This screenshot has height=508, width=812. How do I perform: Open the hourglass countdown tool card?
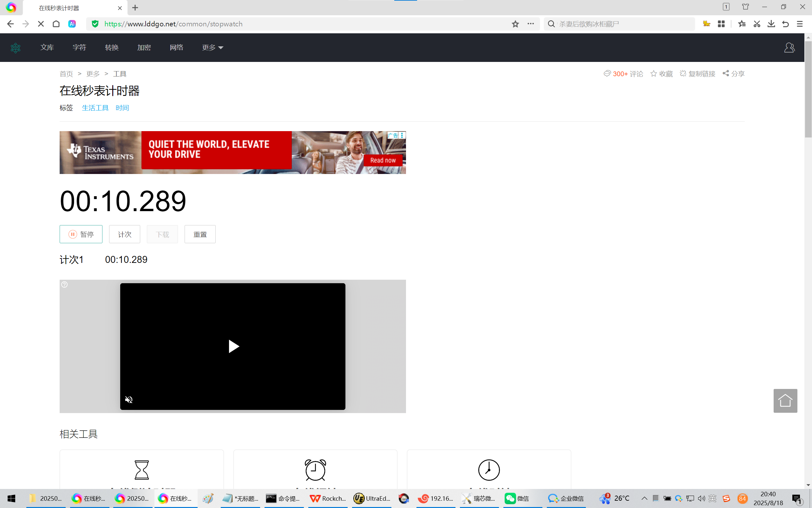pyautogui.click(x=141, y=470)
